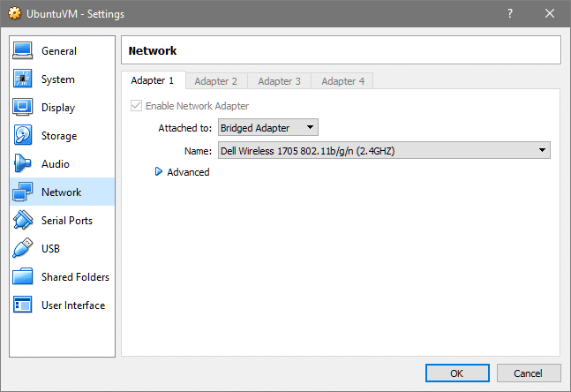Click the User Interface window icon
Viewport: 571px width, 392px height.
(23, 305)
